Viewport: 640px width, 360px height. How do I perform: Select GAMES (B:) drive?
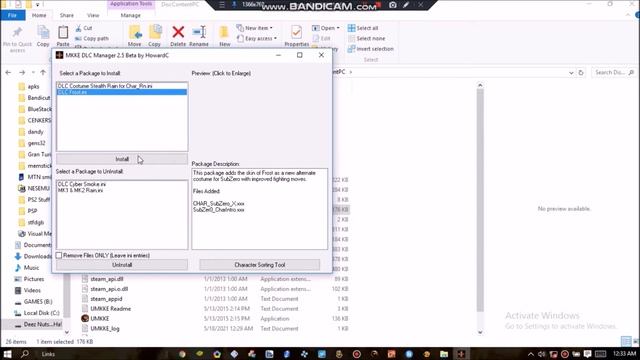[x=38, y=302]
